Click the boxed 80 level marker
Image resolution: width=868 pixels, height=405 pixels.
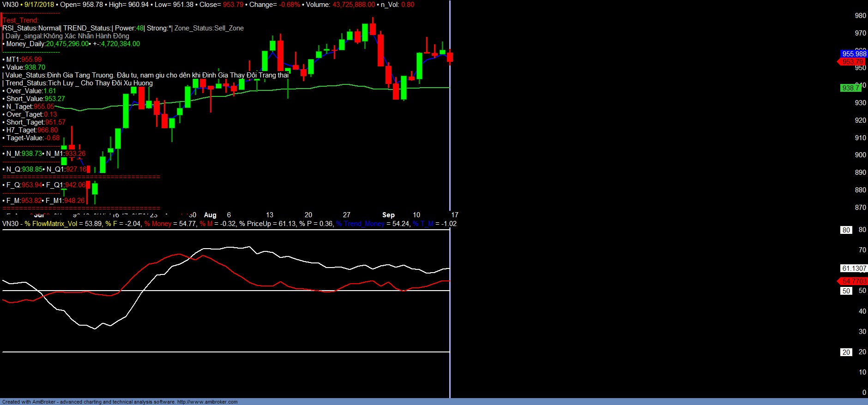(x=846, y=230)
